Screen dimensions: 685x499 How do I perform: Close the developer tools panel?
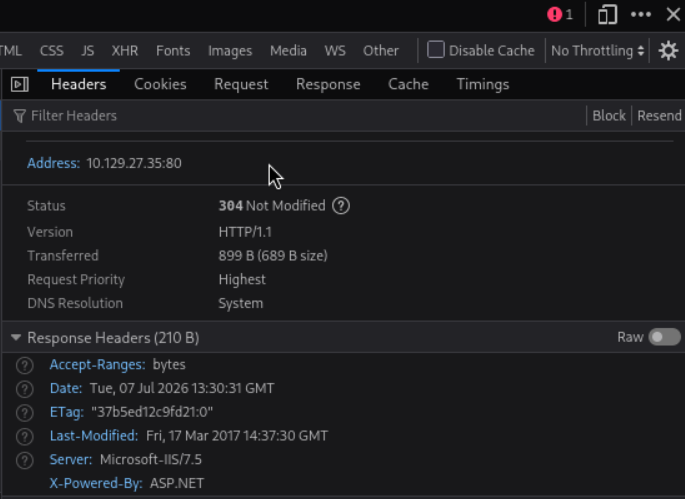pyautogui.click(x=673, y=15)
